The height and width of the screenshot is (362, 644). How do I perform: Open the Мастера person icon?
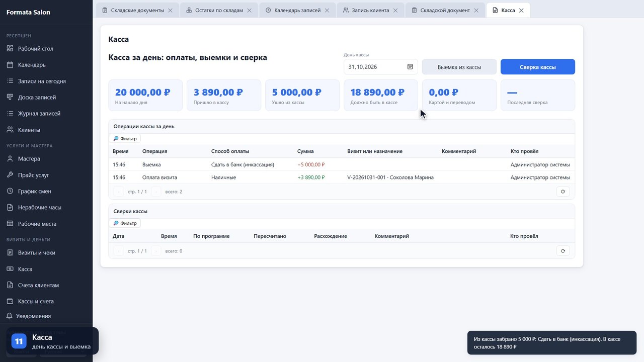(x=10, y=159)
